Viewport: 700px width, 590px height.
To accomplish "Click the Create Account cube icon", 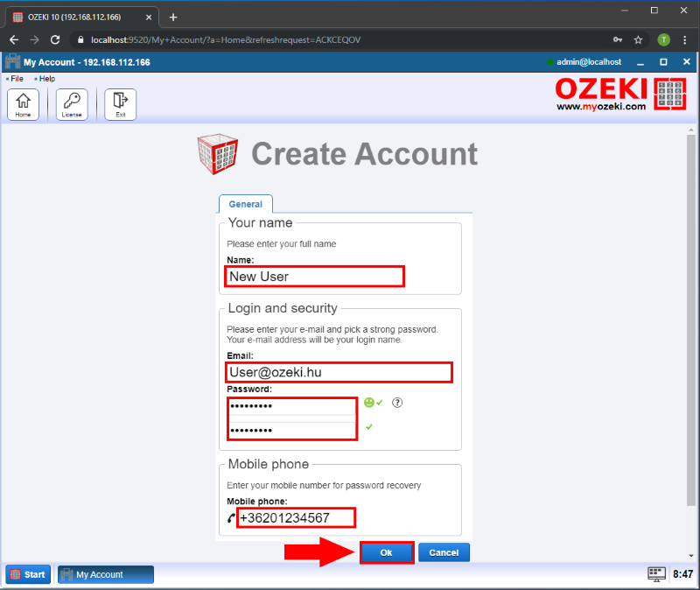I will 217,154.
